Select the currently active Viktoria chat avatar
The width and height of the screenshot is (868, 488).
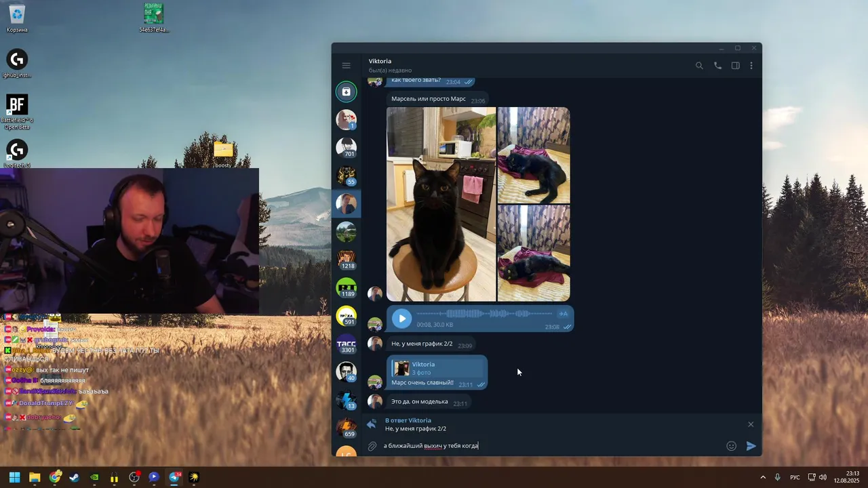(x=346, y=204)
